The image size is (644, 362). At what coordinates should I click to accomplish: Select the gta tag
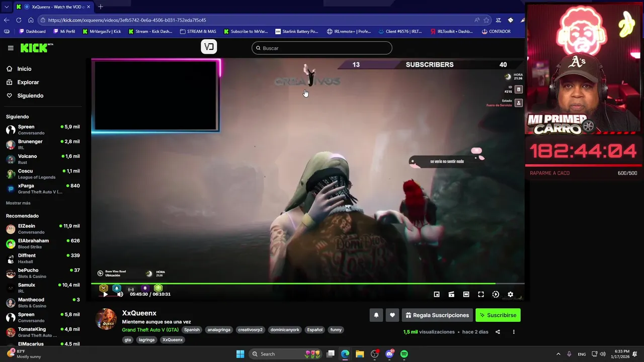pyautogui.click(x=128, y=340)
